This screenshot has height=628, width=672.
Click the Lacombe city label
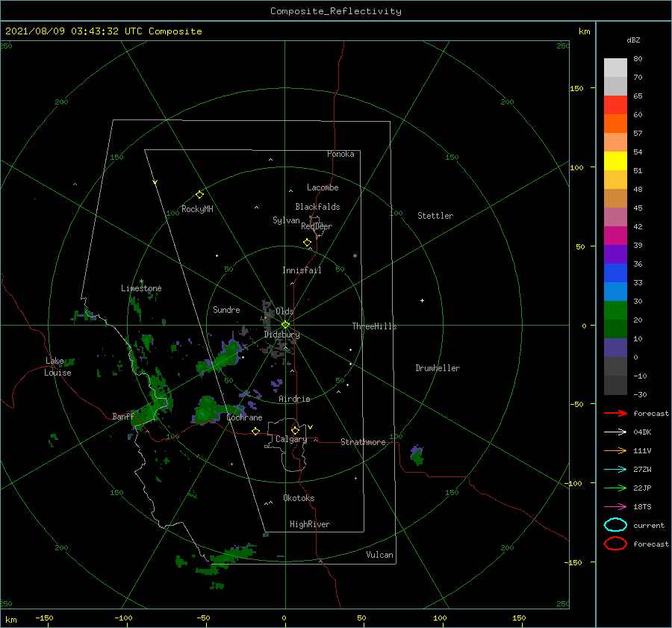[323, 187]
